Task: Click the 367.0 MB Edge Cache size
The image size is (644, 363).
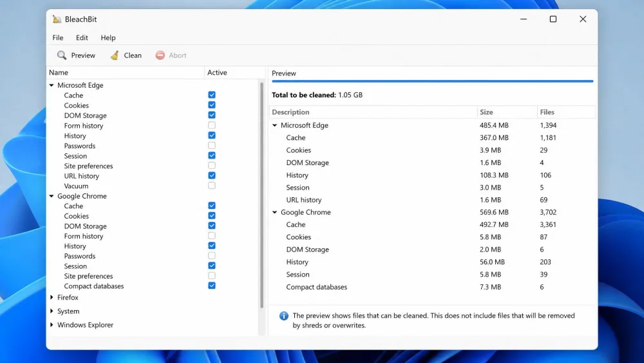Action: [494, 138]
